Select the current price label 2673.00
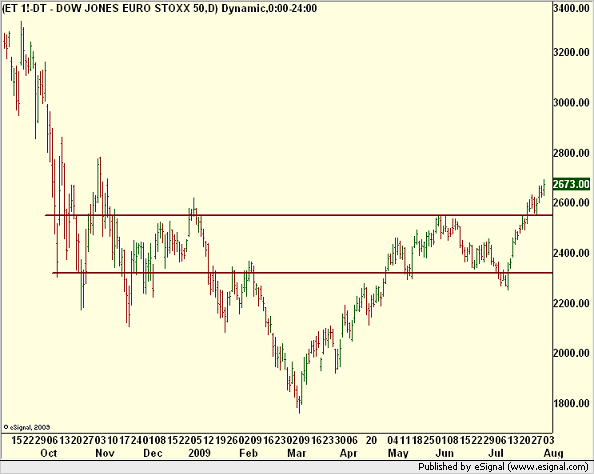This screenshot has height=474, width=594. (571, 184)
